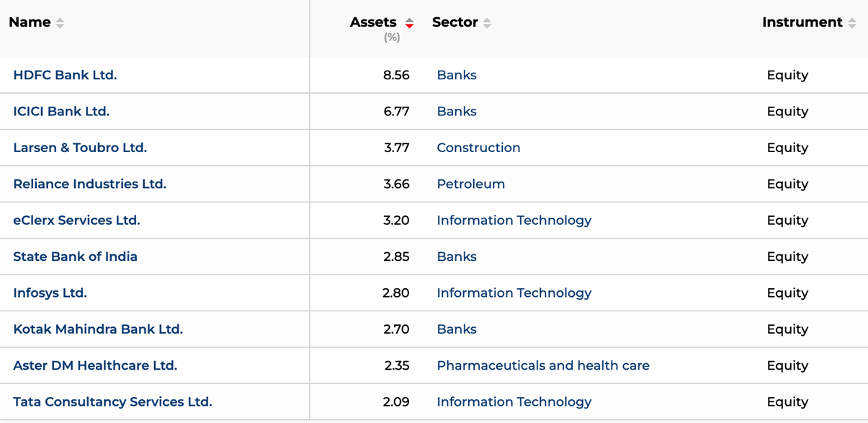Click Construction sector link
Screen dimensions: 868x423
[x=478, y=148]
